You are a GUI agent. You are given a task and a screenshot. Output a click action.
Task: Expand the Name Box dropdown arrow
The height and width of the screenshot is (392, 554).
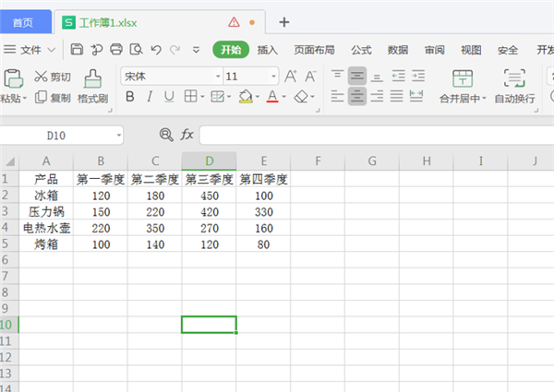tap(119, 136)
